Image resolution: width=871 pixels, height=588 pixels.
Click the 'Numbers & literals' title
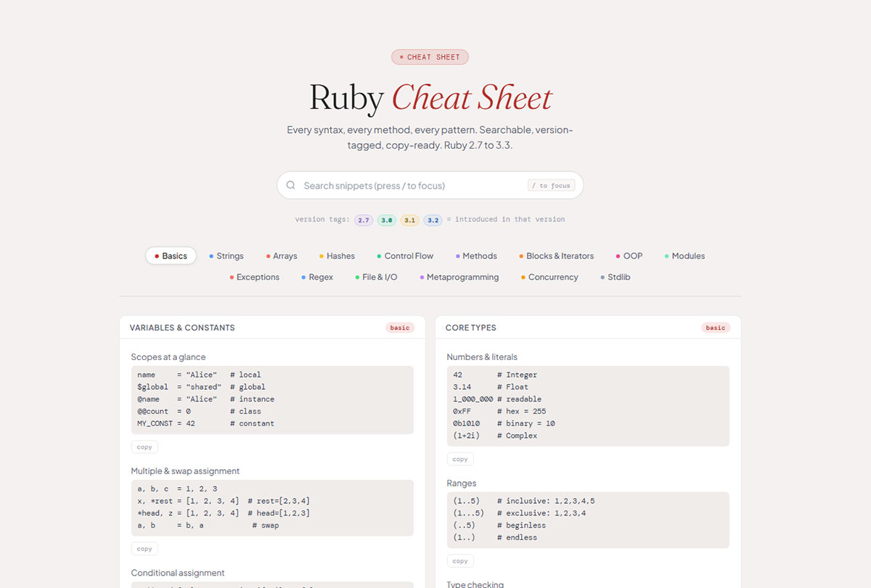(x=483, y=357)
